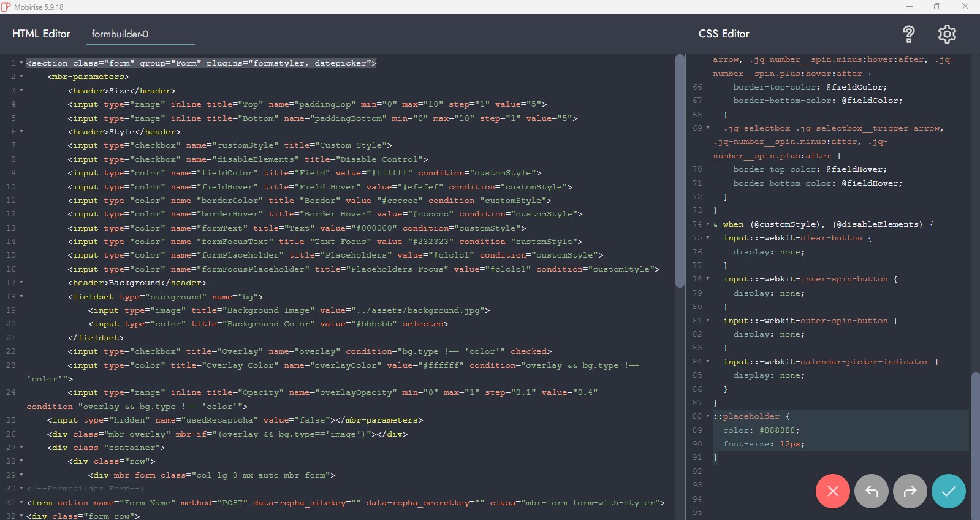Open the editor settings gear
This screenshot has width=980, height=520.
pyautogui.click(x=946, y=34)
